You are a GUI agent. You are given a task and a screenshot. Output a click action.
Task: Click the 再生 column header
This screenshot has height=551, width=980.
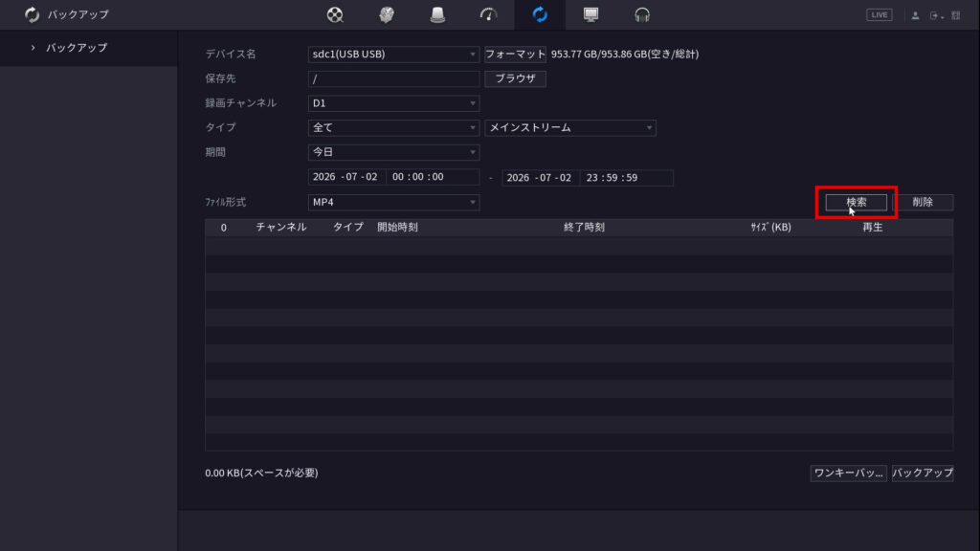coord(873,227)
